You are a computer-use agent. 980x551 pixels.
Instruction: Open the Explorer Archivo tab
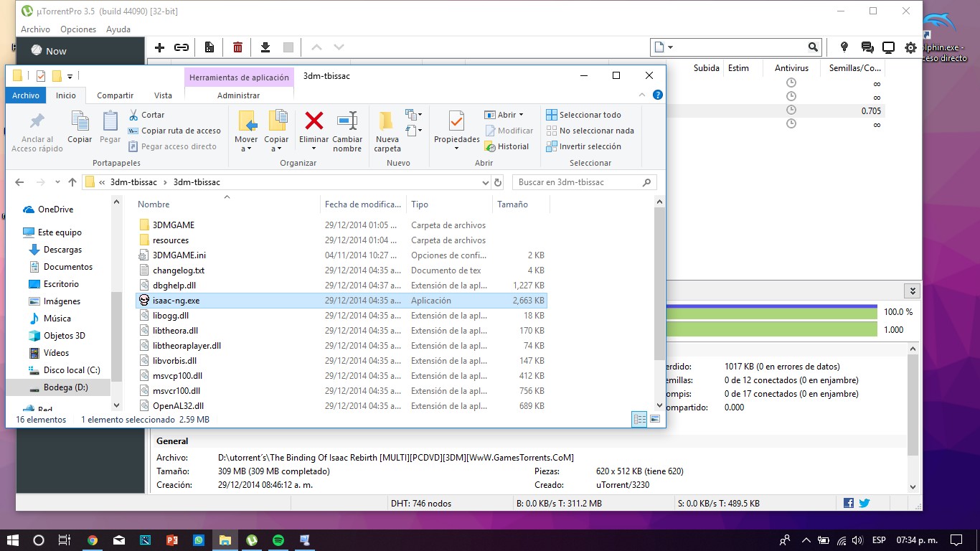tap(26, 95)
